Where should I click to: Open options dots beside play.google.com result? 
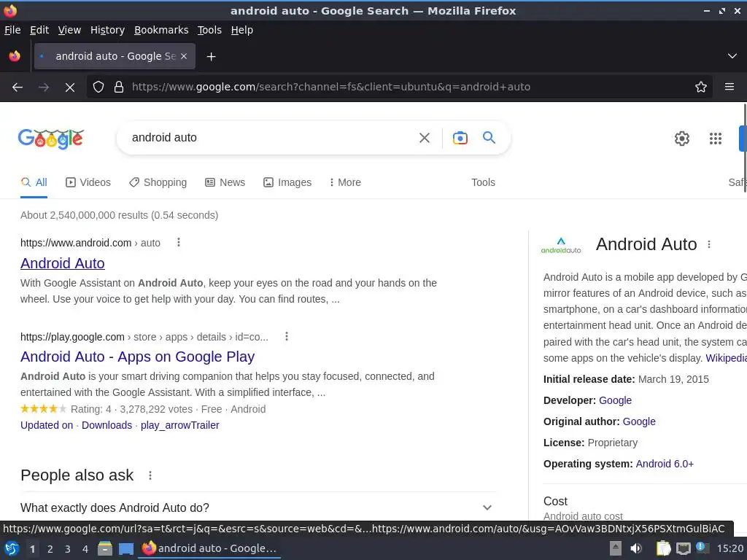click(286, 336)
